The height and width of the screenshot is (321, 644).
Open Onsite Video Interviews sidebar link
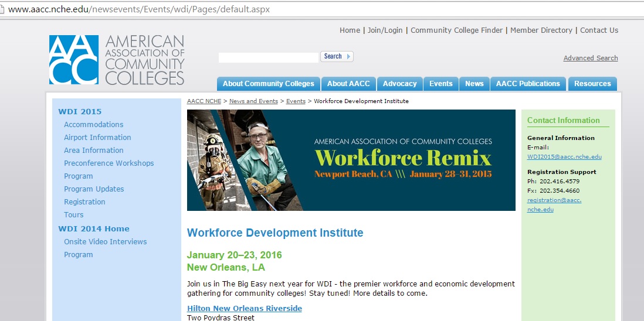click(x=105, y=242)
